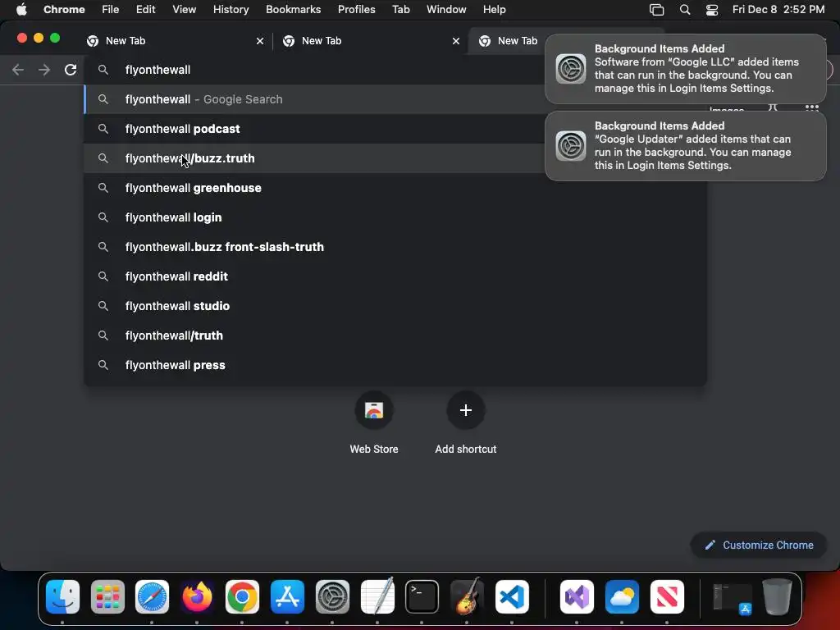Close the first New Tab
The width and height of the screenshot is (840, 630).
[x=260, y=41]
